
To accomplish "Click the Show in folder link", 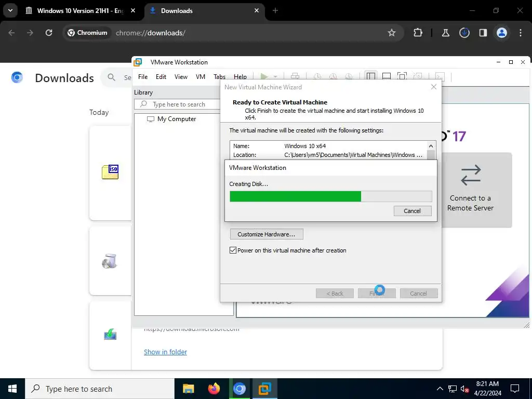I will 165,352.
